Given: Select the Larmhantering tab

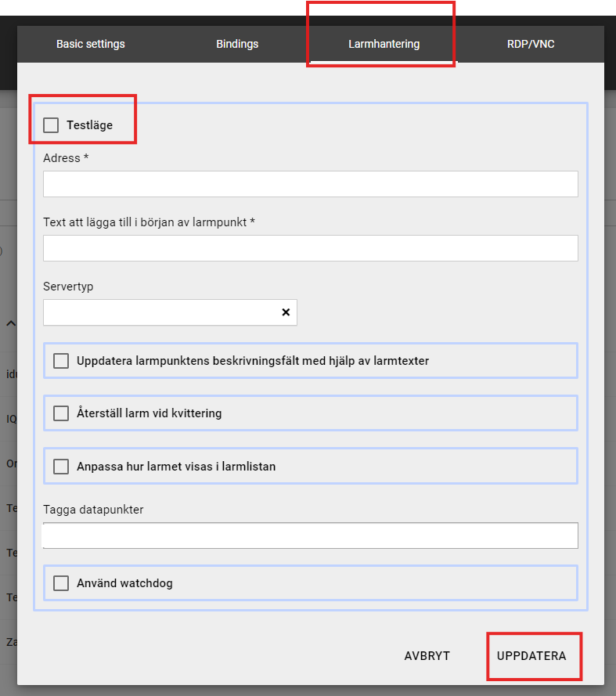Looking at the screenshot, I should tap(384, 44).
